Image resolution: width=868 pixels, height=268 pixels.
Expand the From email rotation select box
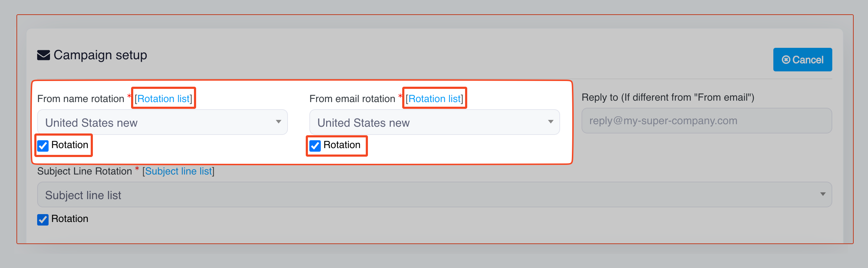[429, 122]
